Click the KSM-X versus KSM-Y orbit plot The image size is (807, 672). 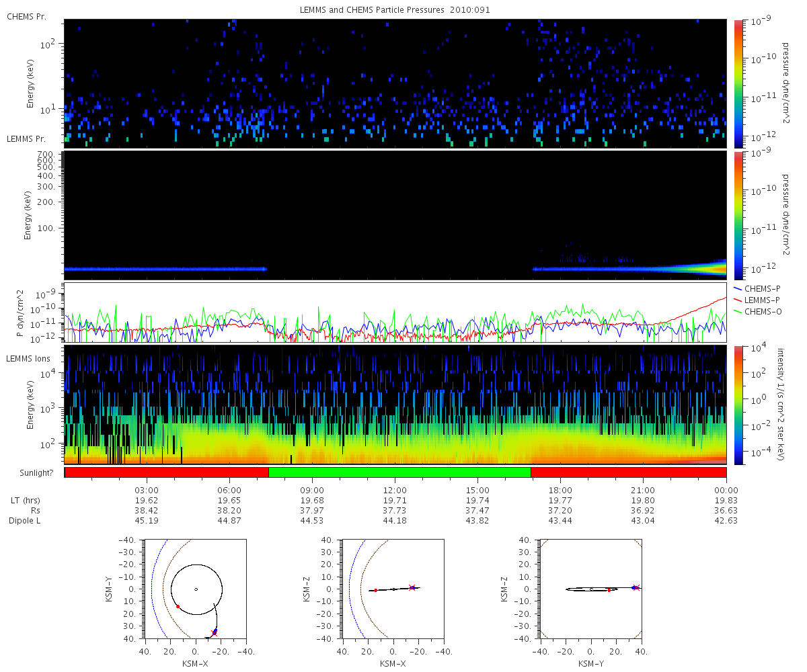[x=195, y=589]
